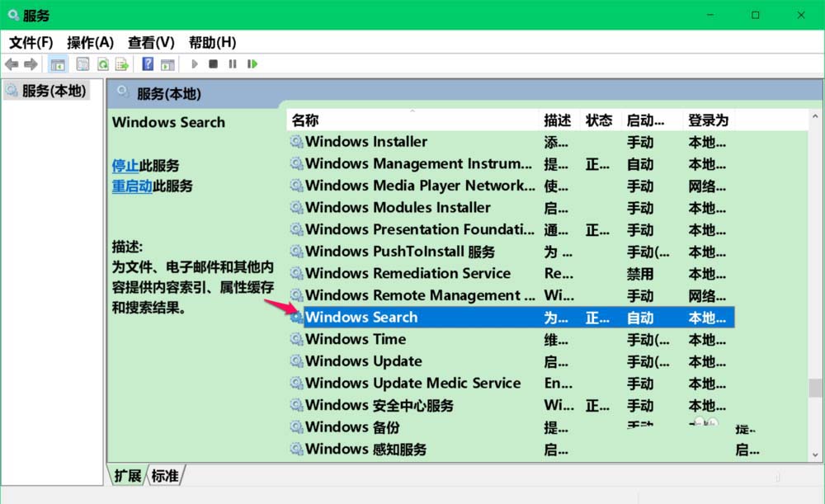The height and width of the screenshot is (504, 825).
Task: Select the Windows Update service row
Action: 364,361
